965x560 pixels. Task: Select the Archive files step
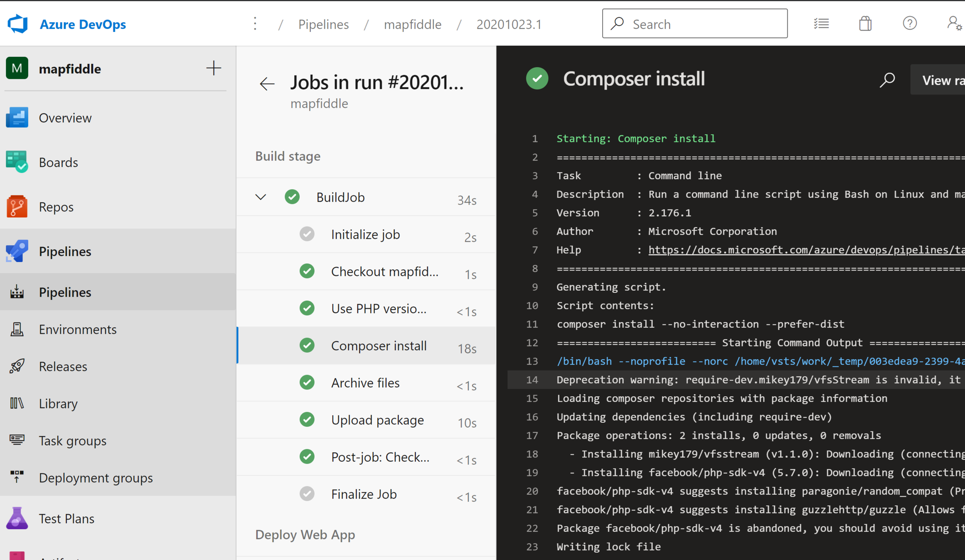pyautogui.click(x=365, y=383)
